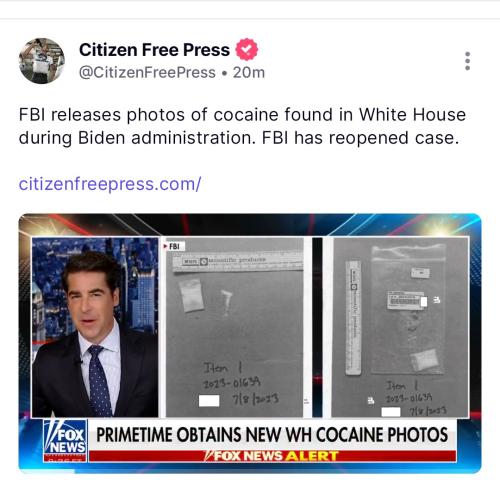Click the red FOX NEWS ALERT bar
The width and height of the screenshot is (500, 482).
click(x=272, y=455)
